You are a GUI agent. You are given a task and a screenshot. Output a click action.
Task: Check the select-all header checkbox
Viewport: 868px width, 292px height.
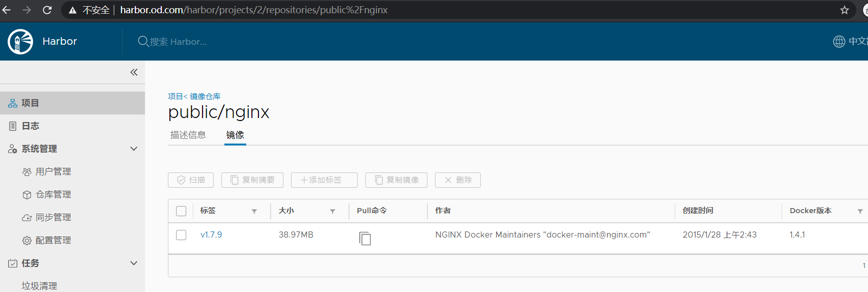(181, 211)
